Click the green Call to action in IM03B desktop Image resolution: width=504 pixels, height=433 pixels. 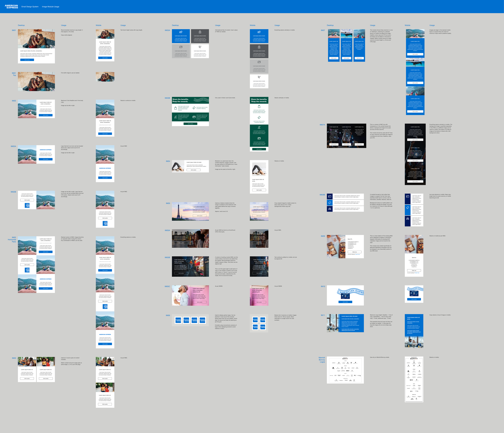pyautogui.click(x=191, y=124)
